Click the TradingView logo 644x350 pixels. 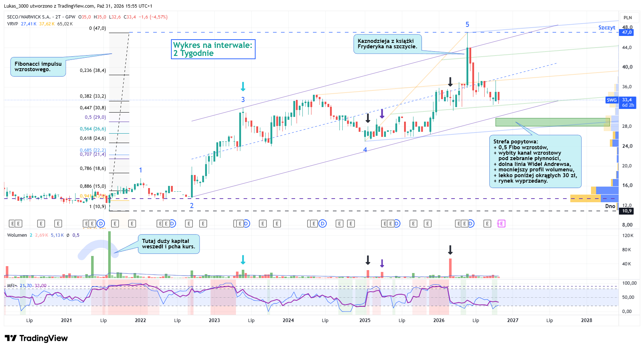(x=36, y=338)
